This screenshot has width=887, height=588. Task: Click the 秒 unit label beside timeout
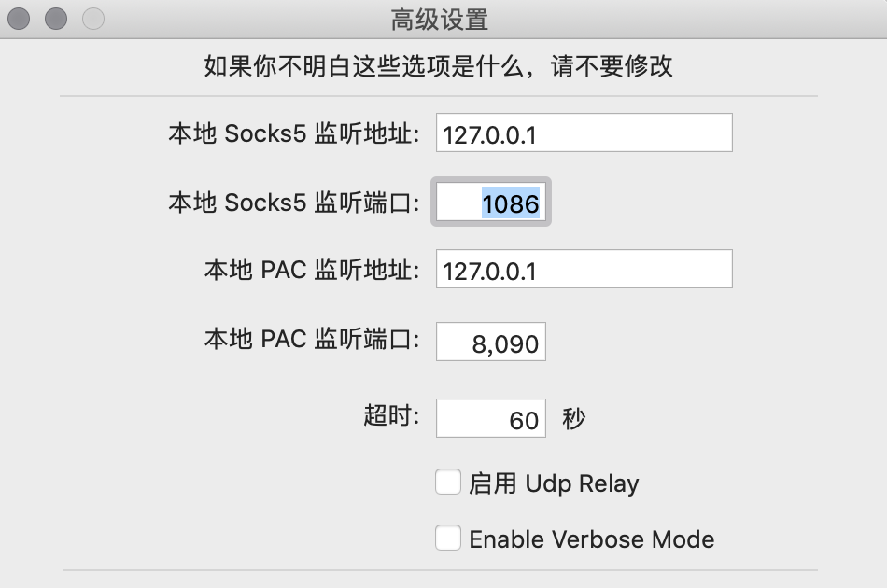pos(574,419)
